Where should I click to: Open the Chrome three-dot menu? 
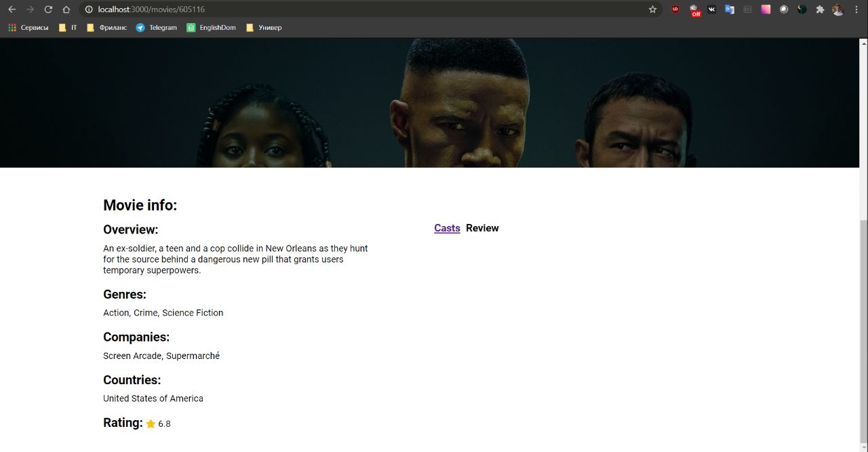856,10
